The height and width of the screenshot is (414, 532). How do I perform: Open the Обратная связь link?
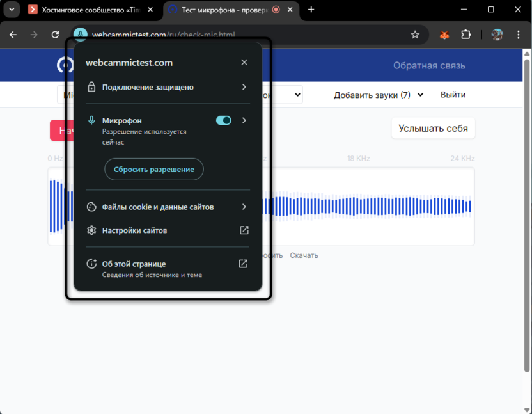point(429,65)
